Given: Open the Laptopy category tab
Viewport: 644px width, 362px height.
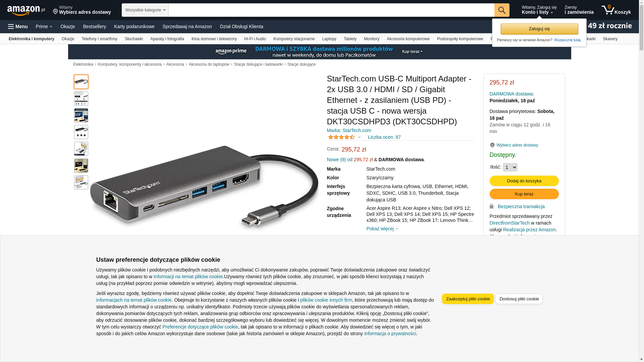Looking at the screenshot, I should [x=329, y=39].
